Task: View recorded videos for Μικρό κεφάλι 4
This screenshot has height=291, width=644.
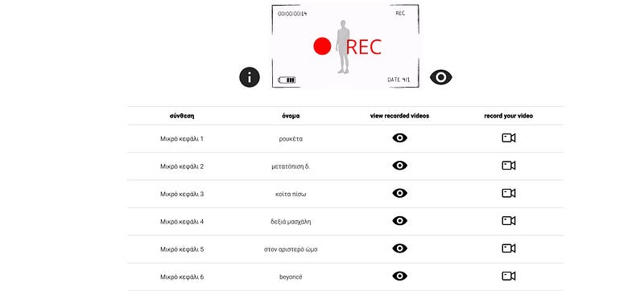Action: (x=399, y=221)
